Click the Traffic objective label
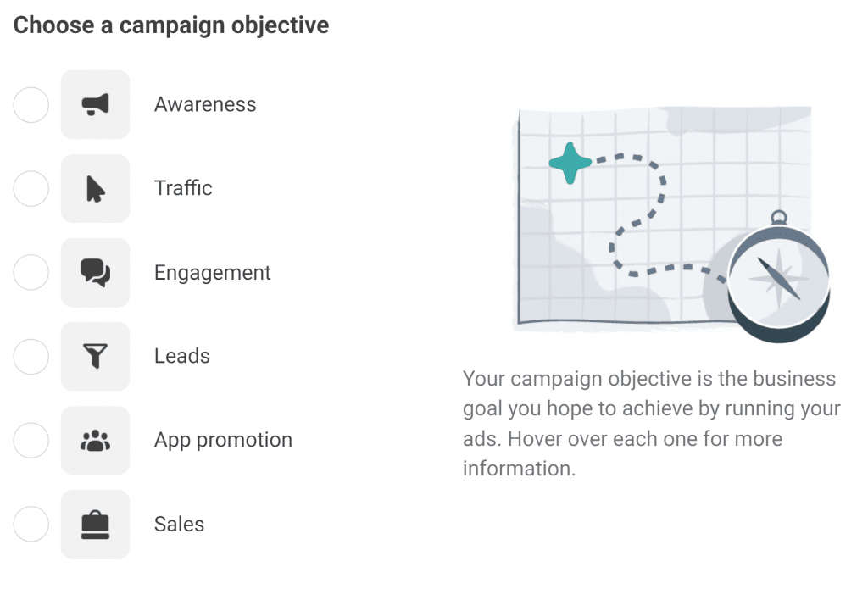868x589 pixels. [183, 188]
